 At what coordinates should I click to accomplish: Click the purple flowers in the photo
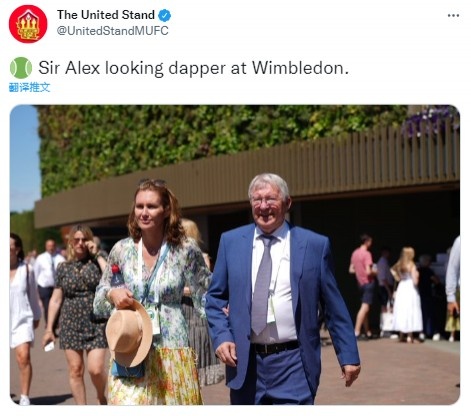(x=430, y=120)
